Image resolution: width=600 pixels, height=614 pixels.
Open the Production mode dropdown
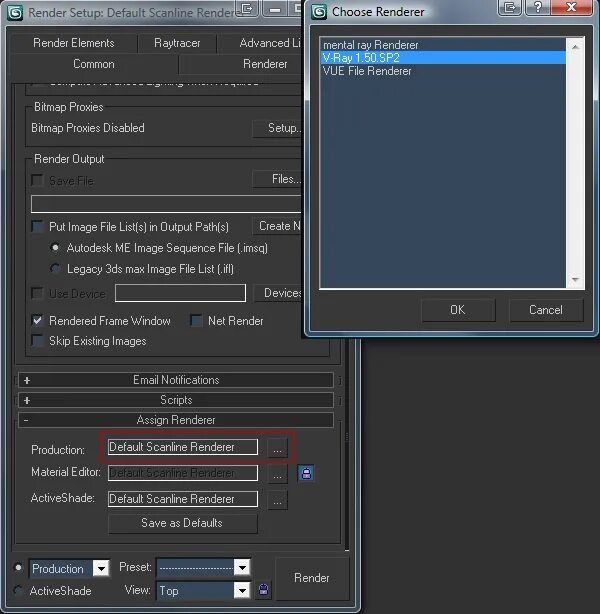101,568
